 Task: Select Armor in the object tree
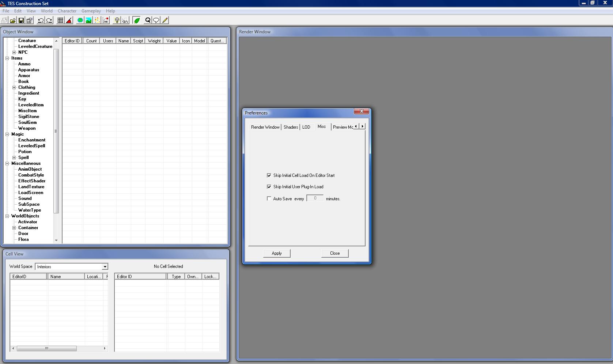[x=24, y=76]
